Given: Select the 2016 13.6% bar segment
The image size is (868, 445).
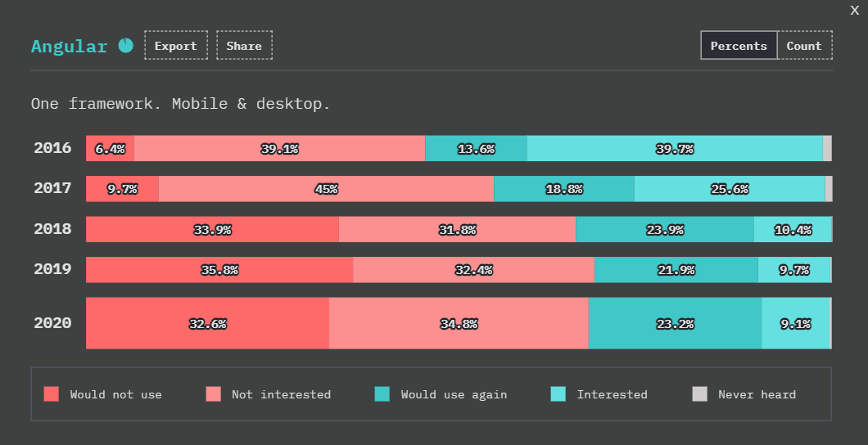Looking at the screenshot, I should pyautogui.click(x=476, y=148).
